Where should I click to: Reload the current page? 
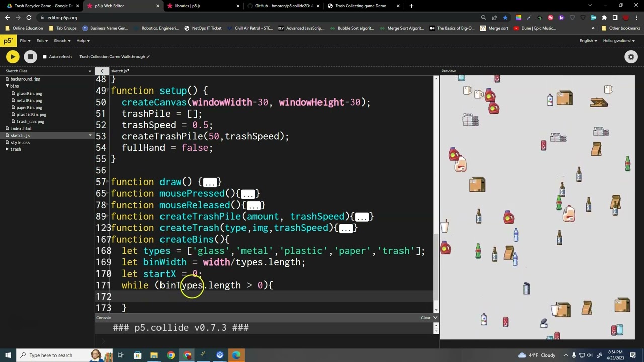click(x=29, y=18)
